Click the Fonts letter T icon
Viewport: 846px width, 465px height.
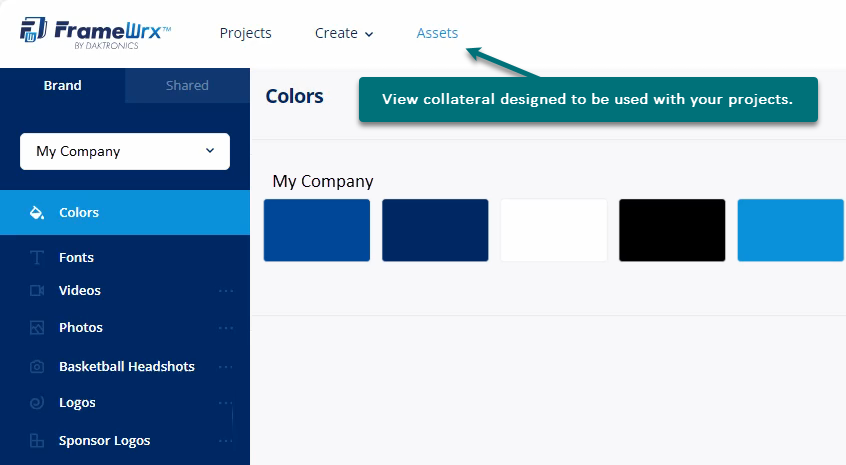pos(37,258)
